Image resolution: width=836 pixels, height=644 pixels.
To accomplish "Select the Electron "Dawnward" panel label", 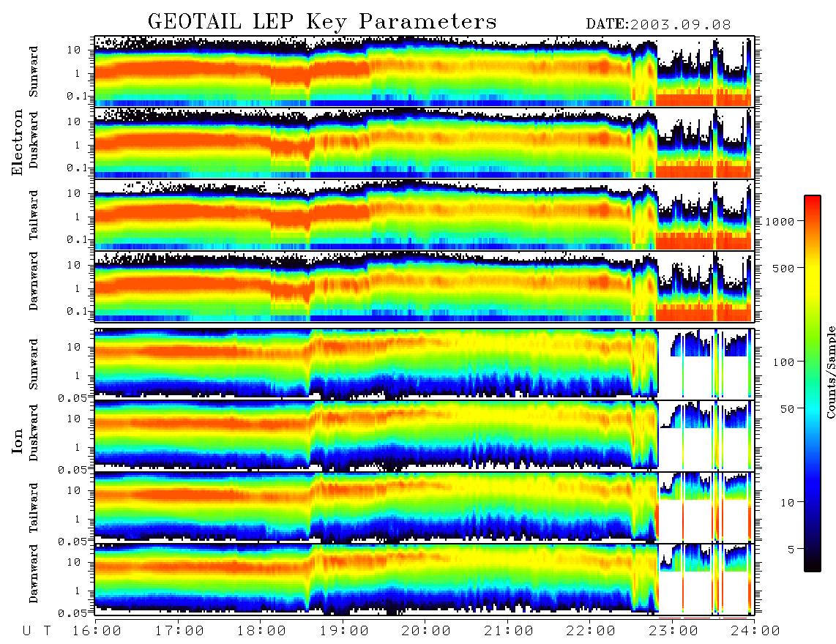I will click(x=34, y=281).
